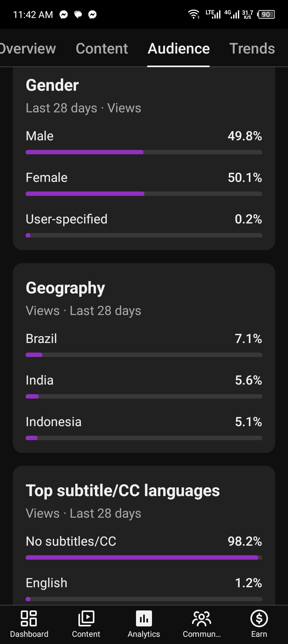The width and height of the screenshot is (288, 644).
Task: Open the Community people icon
Action: [x=202, y=618]
